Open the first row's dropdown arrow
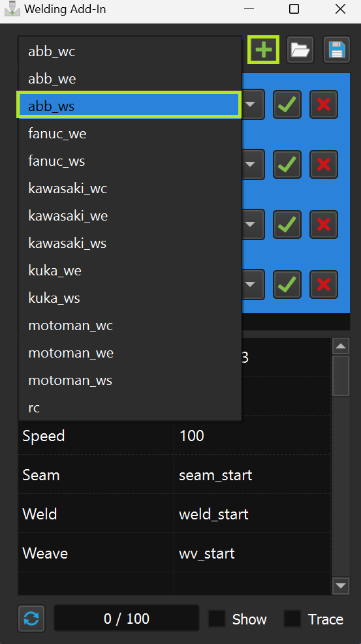The height and width of the screenshot is (644, 361). [250, 104]
